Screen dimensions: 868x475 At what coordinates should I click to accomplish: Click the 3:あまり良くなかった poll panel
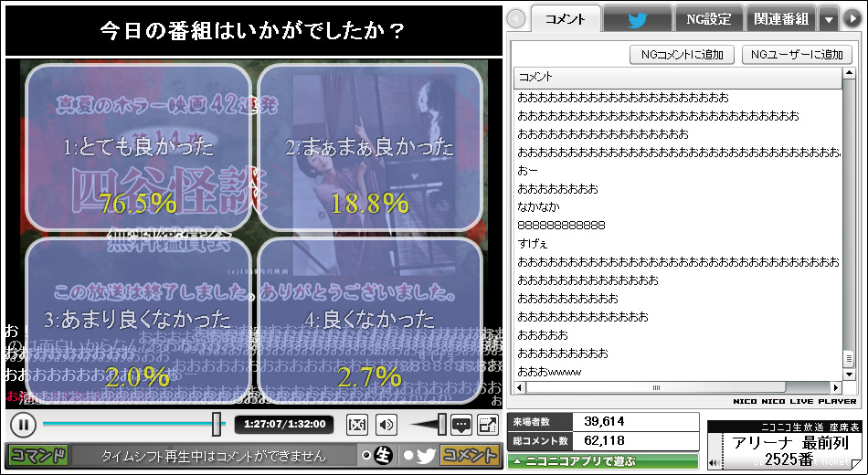tap(138, 321)
